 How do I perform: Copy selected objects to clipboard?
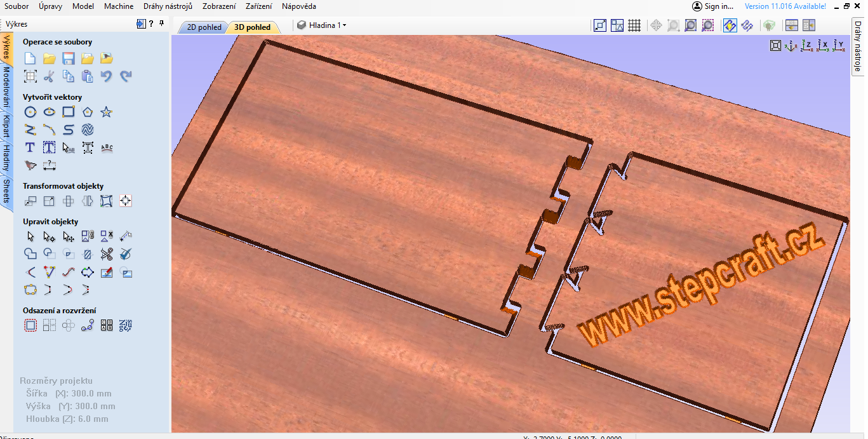[69, 76]
